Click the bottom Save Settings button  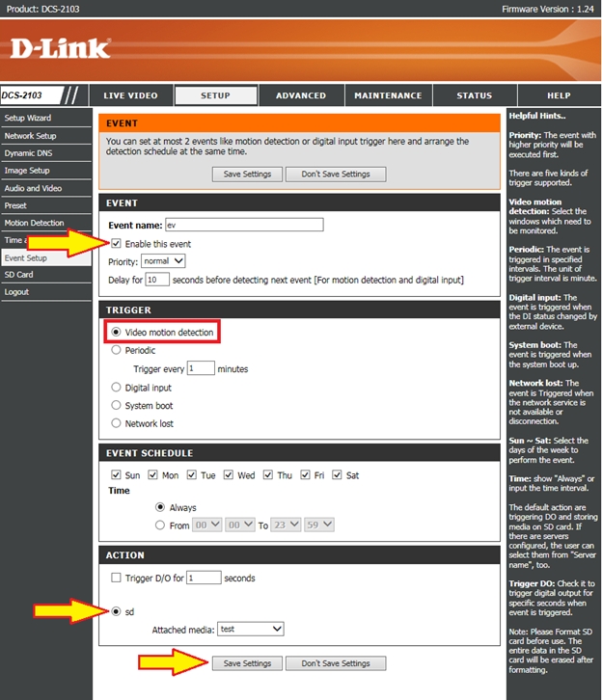[247, 663]
